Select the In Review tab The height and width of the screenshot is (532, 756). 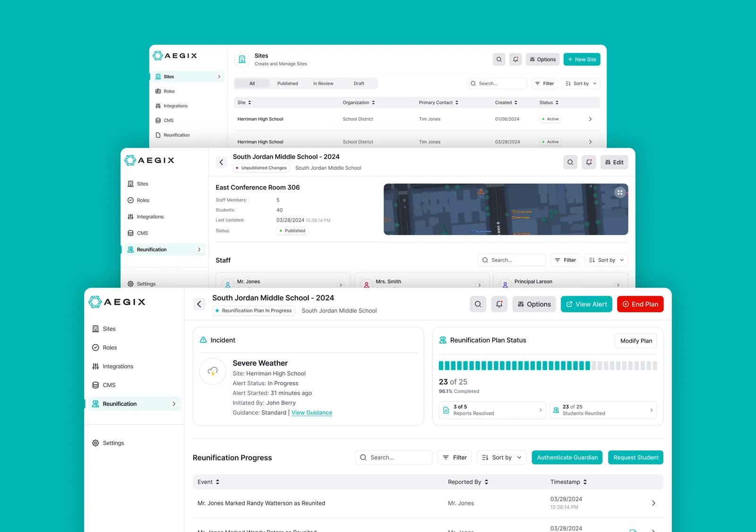(323, 84)
